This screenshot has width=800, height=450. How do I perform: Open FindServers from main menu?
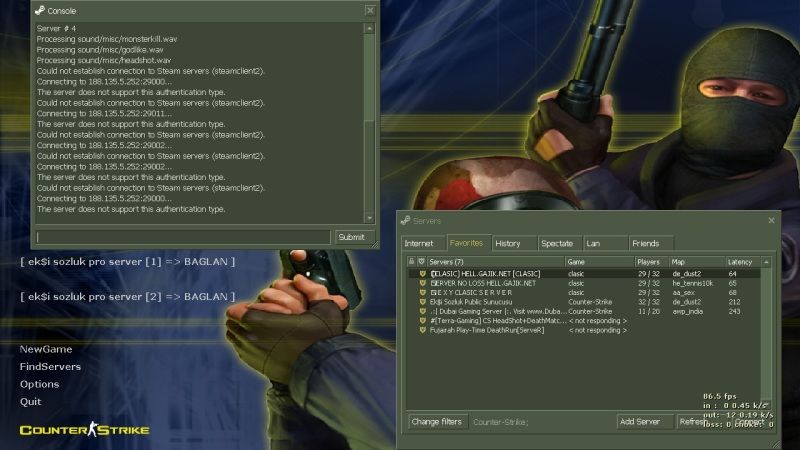tap(51, 367)
